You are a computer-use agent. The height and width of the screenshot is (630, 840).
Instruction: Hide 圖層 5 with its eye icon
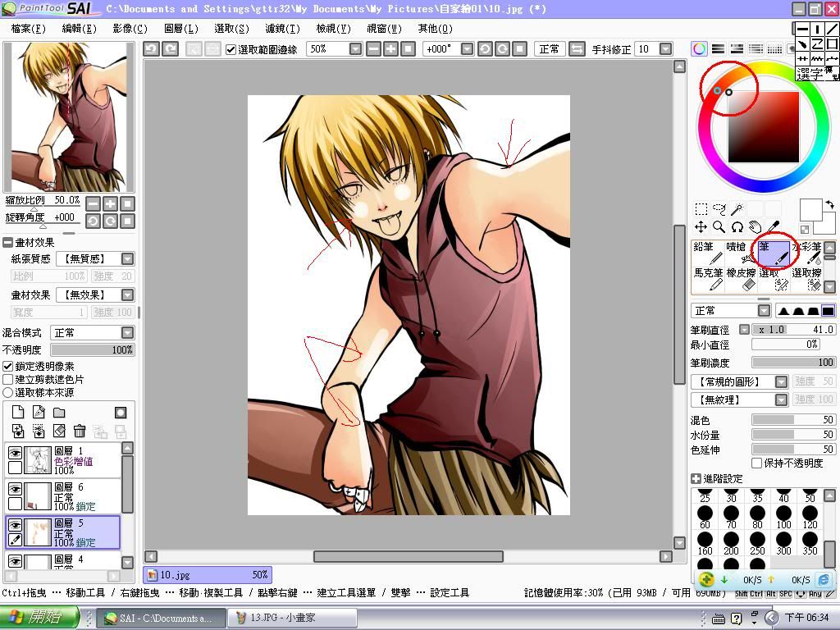15,525
